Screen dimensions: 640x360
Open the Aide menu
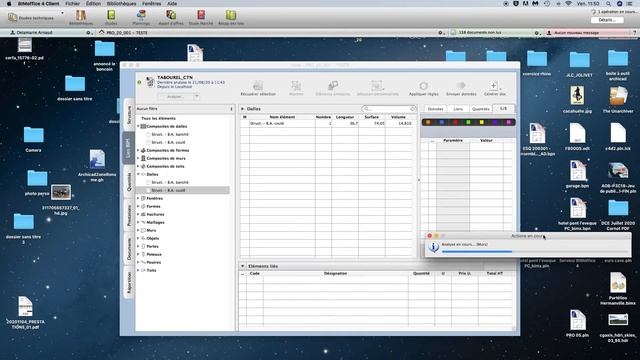pyautogui.click(x=172, y=4)
